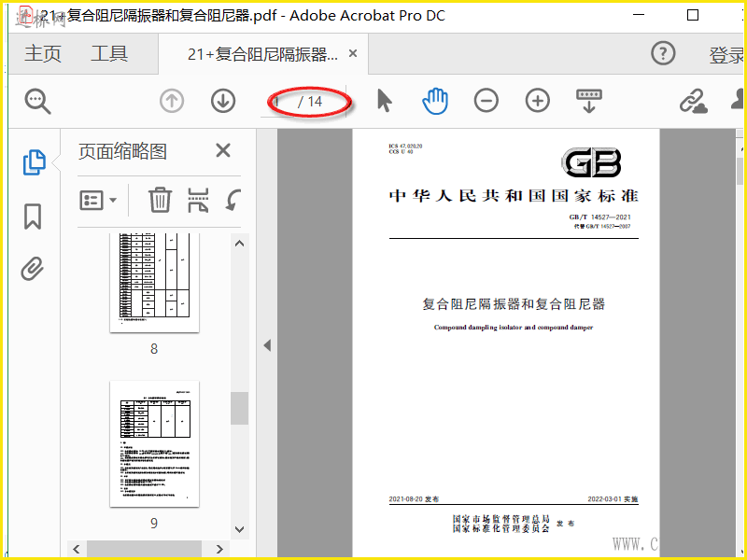
Task: Collapse navigation pane with triangle arrow
Action: click(267, 345)
